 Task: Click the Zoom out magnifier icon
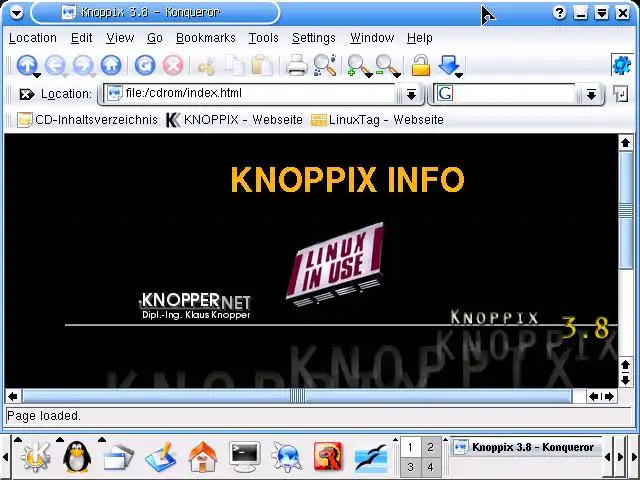coord(386,65)
